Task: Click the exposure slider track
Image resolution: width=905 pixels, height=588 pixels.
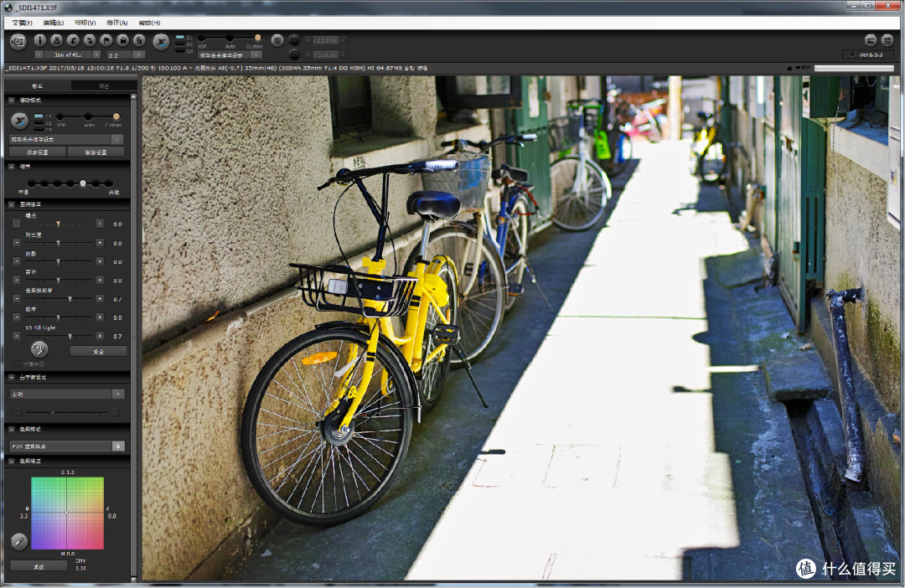Action: 59,224
